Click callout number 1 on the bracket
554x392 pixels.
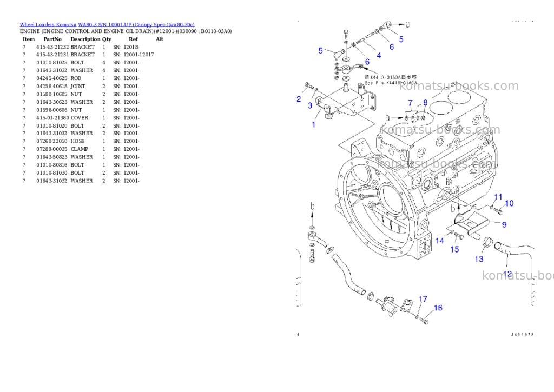[313, 124]
